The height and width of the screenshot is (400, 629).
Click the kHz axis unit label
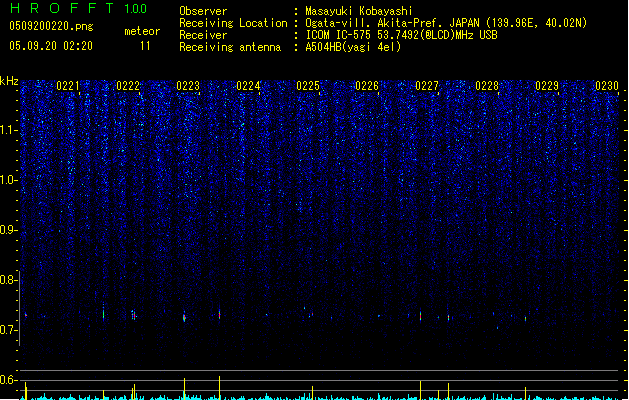pos(9,81)
